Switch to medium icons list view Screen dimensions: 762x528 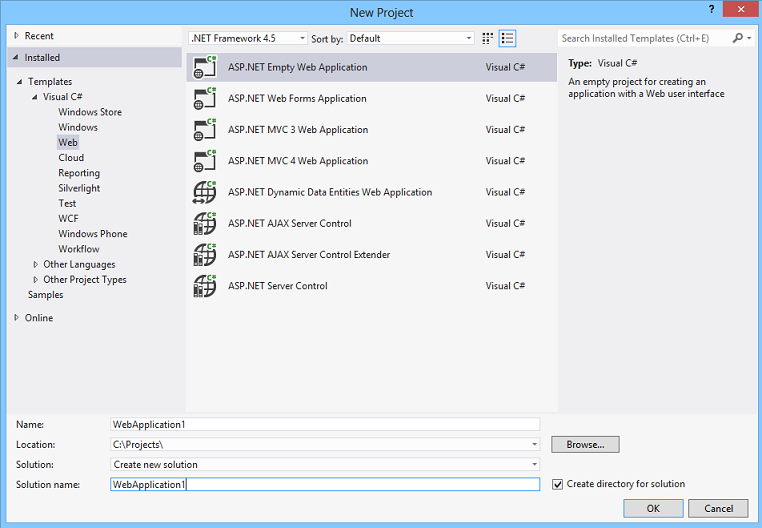[x=507, y=38]
